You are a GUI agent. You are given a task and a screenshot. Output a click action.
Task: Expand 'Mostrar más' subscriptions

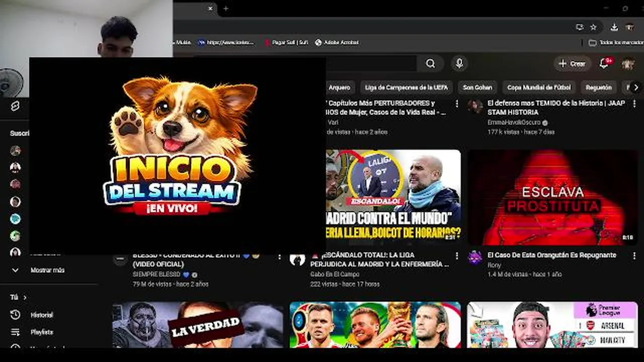(47, 270)
